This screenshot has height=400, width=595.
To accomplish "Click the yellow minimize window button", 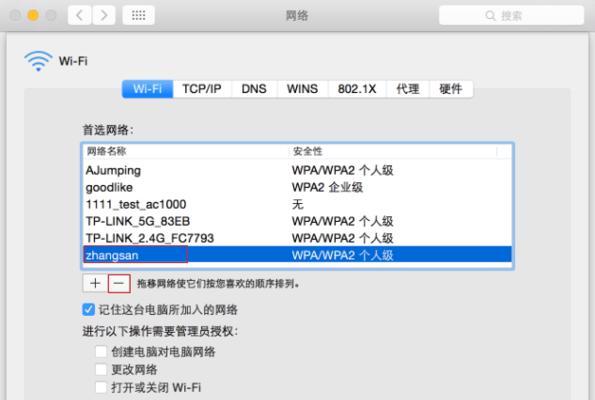I will (x=33, y=16).
